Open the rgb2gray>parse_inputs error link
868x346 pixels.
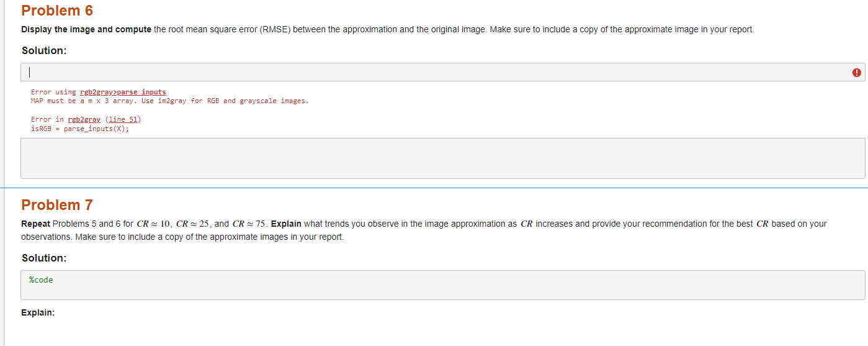tap(123, 92)
